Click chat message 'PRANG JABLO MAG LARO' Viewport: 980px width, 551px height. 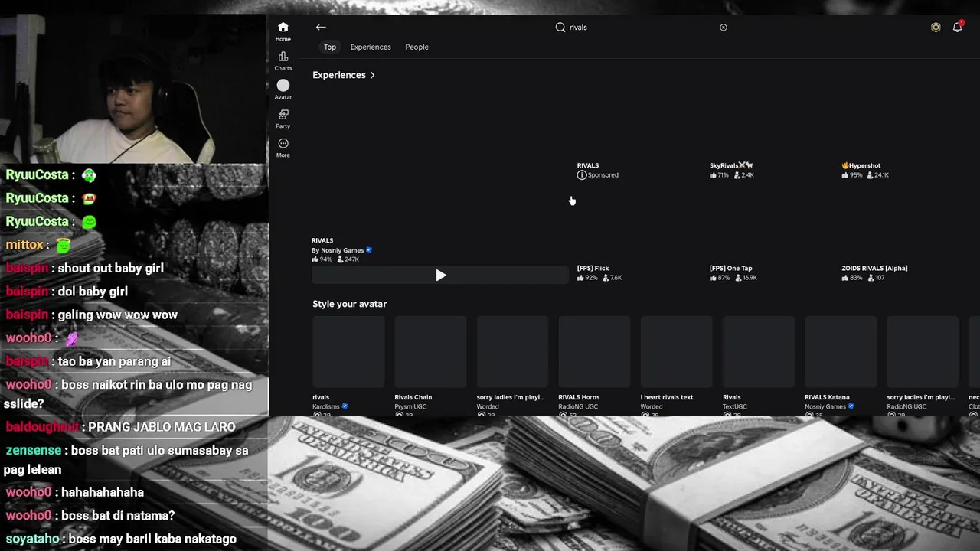(x=162, y=427)
